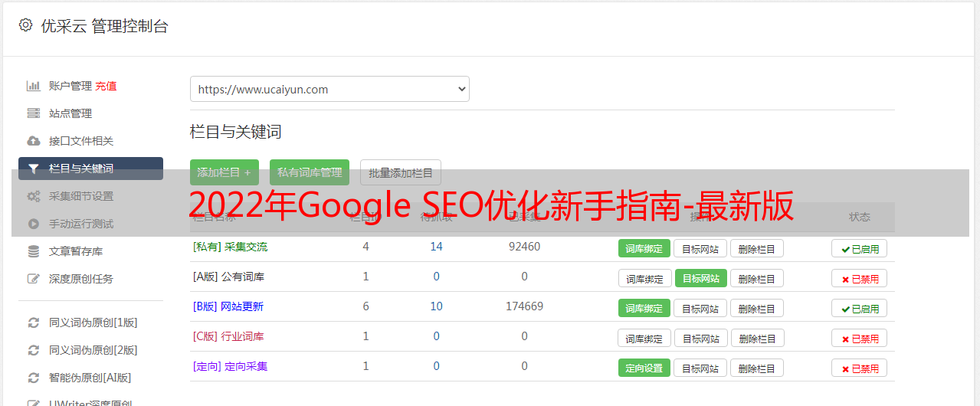Open the site URL dropdown
This screenshot has width=980, height=406.
pyautogui.click(x=329, y=89)
